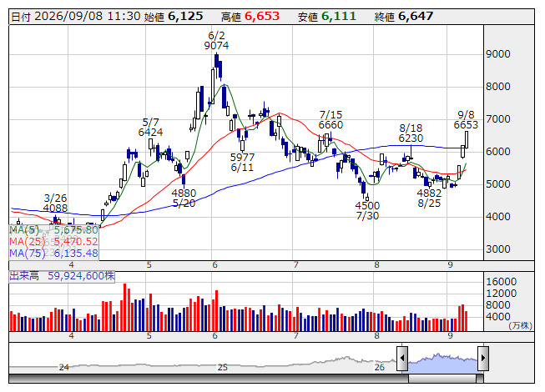
Task: Click the small scrollbar end button at the bottom right
Action: point(480,379)
